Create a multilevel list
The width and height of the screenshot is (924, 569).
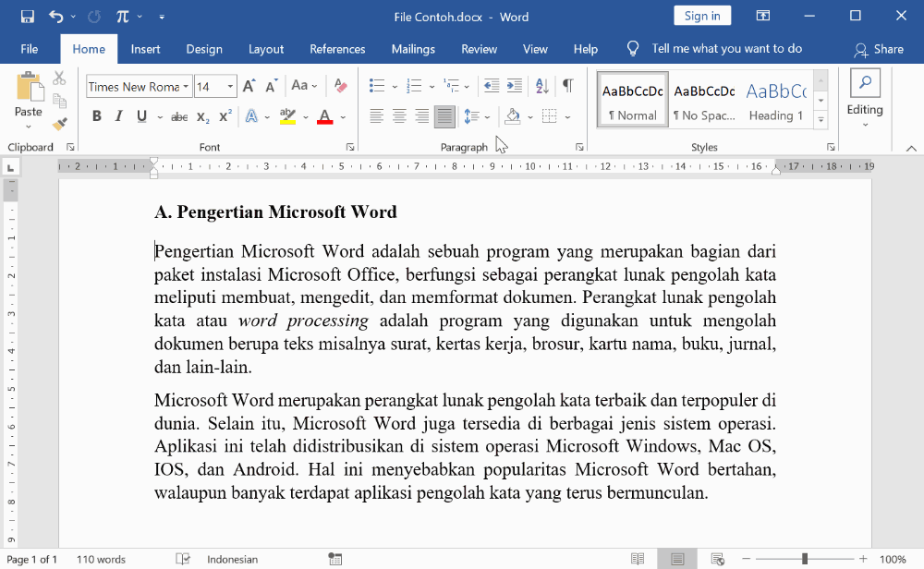point(452,86)
